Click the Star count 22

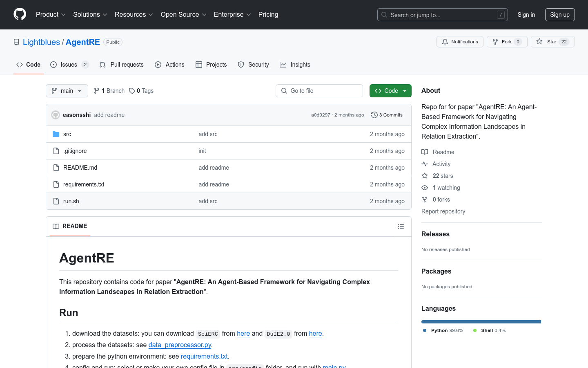pos(564,42)
